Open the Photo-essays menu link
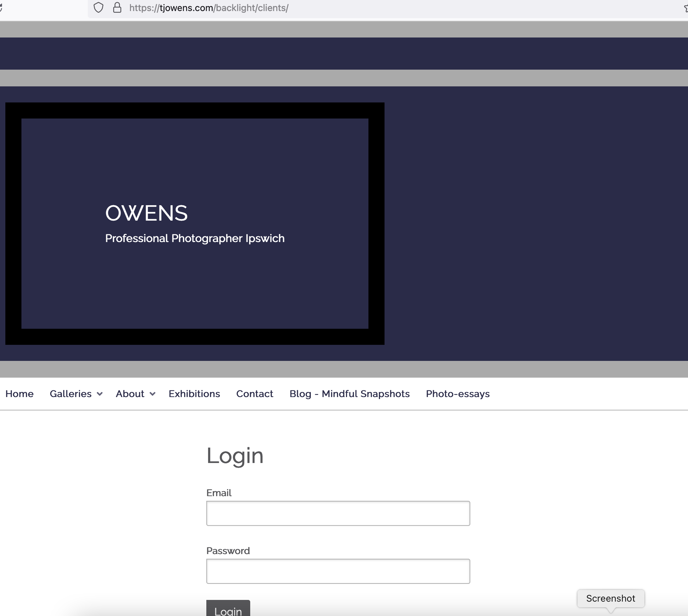Viewport: 688px width, 616px height. tap(458, 394)
